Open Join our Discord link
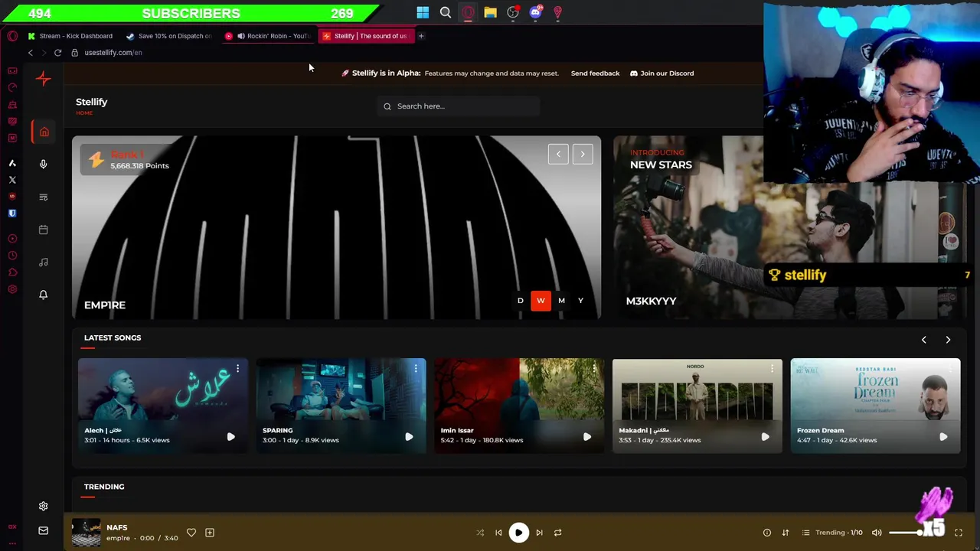This screenshot has height=551, width=980. coord(661,73)
